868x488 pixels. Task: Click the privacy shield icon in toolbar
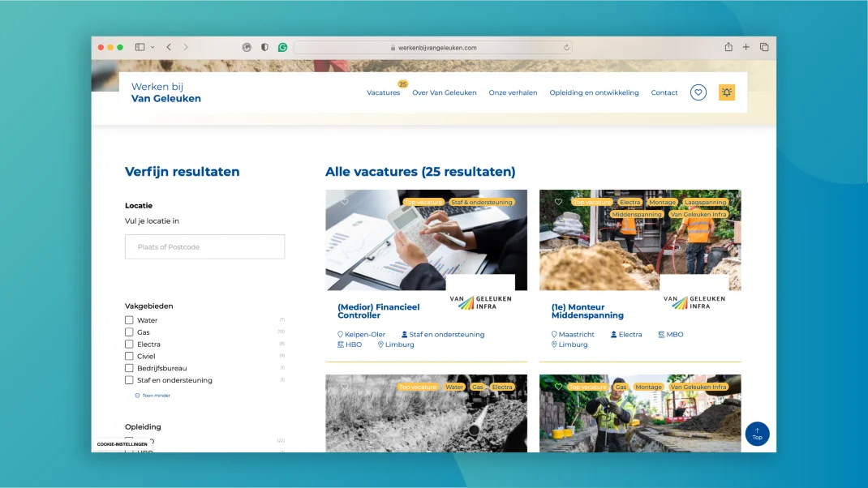(264, 48)
